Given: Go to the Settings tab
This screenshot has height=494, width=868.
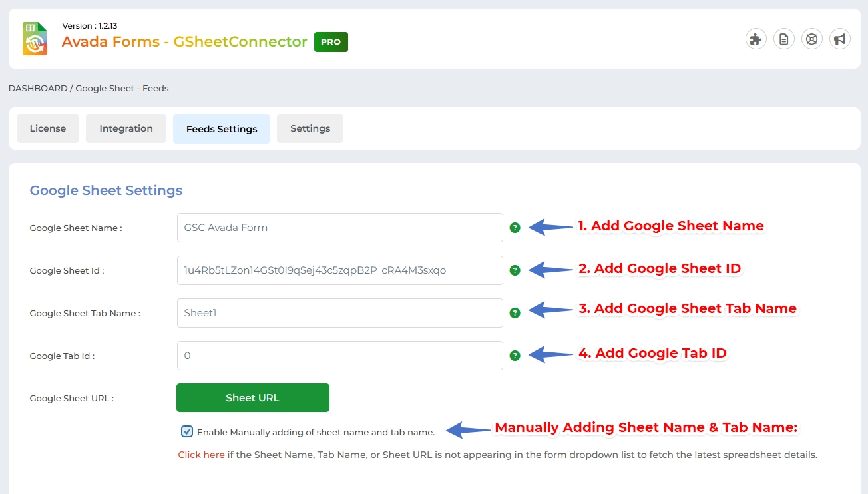Looking at the screenshot, I should [310, 128].
